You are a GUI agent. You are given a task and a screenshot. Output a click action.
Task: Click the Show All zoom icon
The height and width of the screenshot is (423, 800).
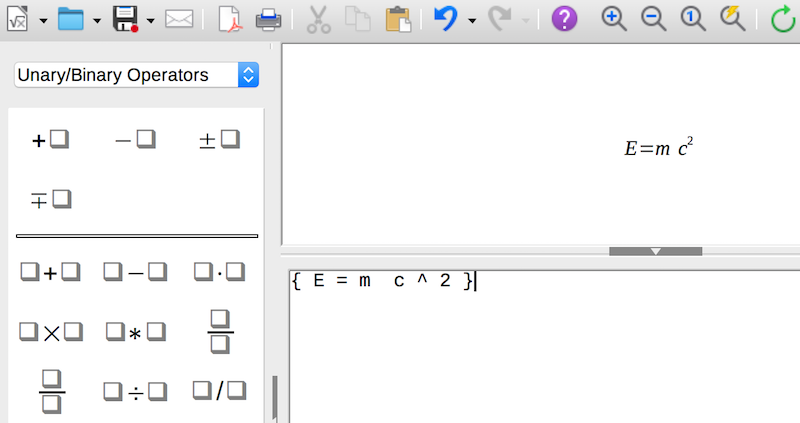(x=733, y=19)
